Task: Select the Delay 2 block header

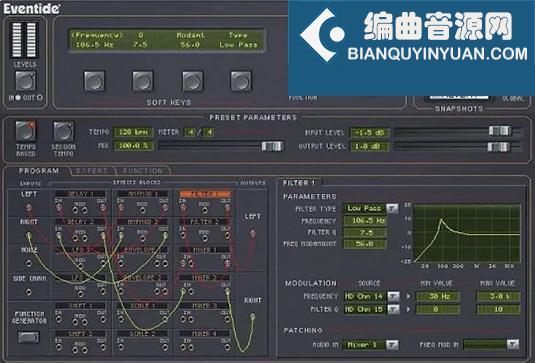Action: pyautogui.click(x=81, y=222)
